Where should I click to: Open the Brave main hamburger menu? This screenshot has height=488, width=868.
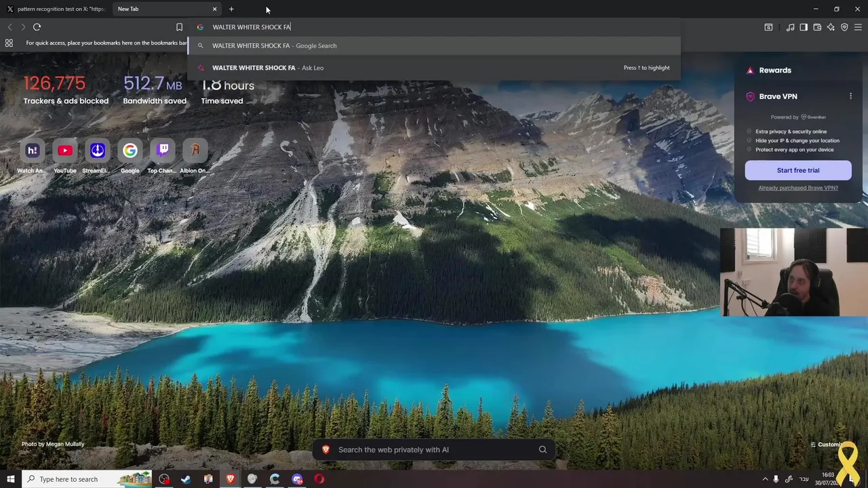(x=858, y=27)
